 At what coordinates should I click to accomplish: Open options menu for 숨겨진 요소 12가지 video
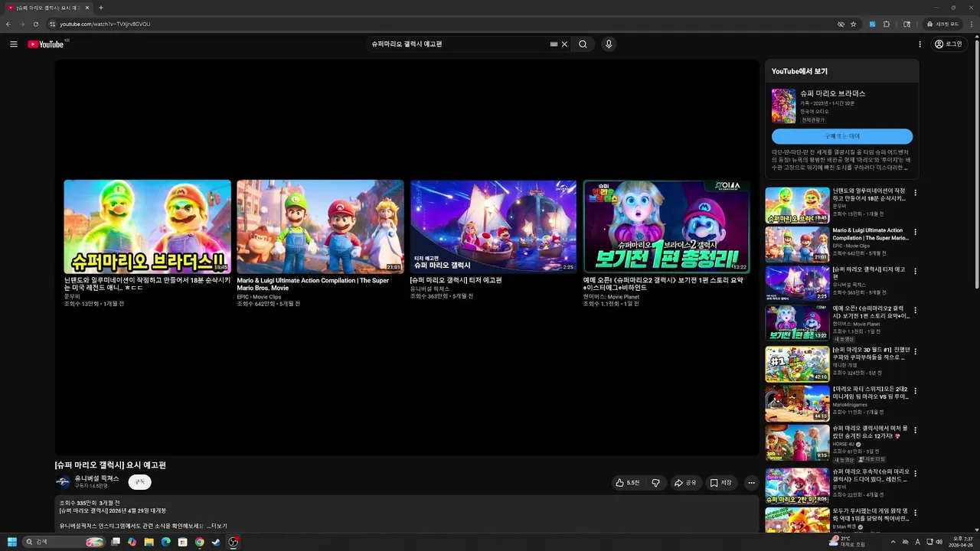tap(915, 430)
